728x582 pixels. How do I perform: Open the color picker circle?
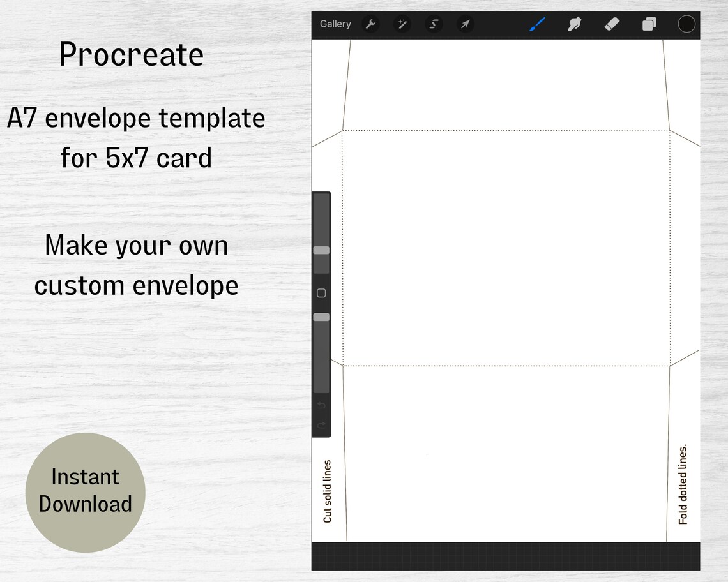(686, 24)
